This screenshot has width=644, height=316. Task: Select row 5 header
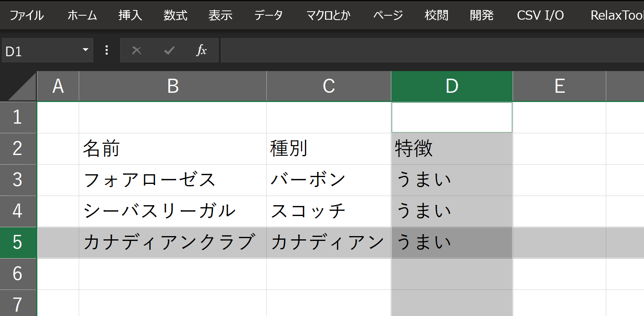point(18,243)
